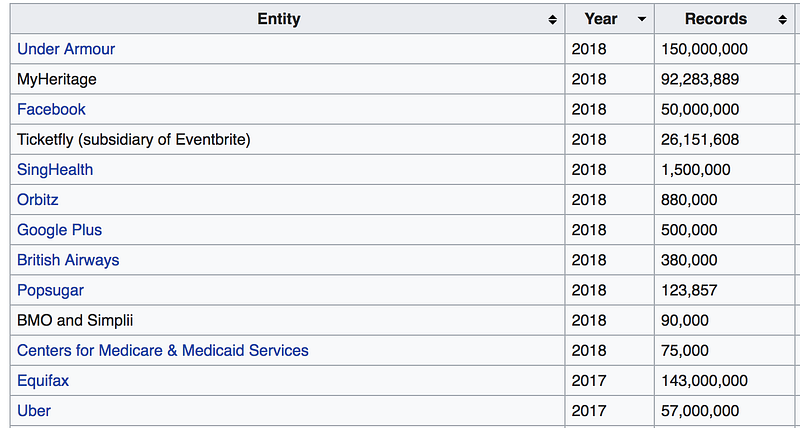Follow the Orbitz link
800x428 pixels.
(38, 199)
